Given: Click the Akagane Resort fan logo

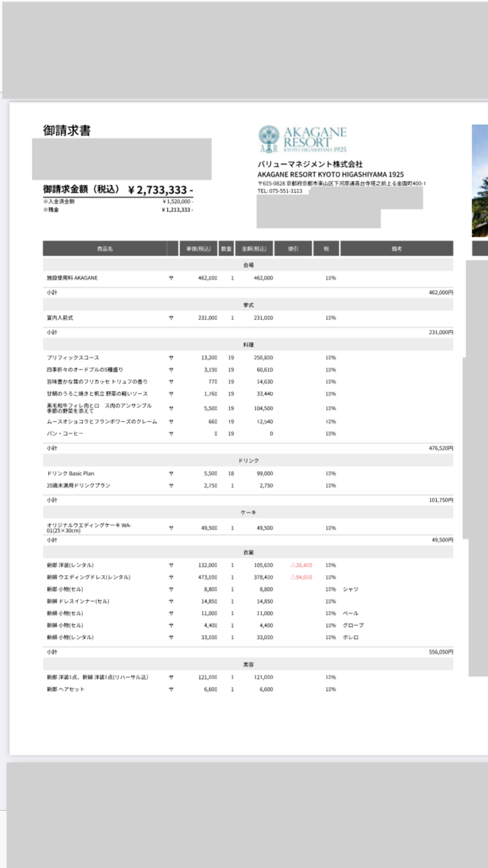Looking at the screenshot, I should tap(269, 139).
